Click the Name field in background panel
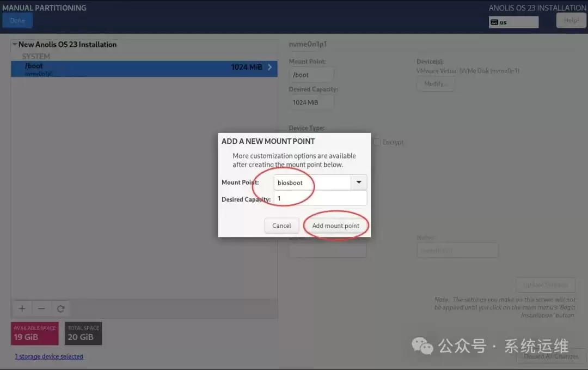588x370 pixels. [x=457, y=250]
